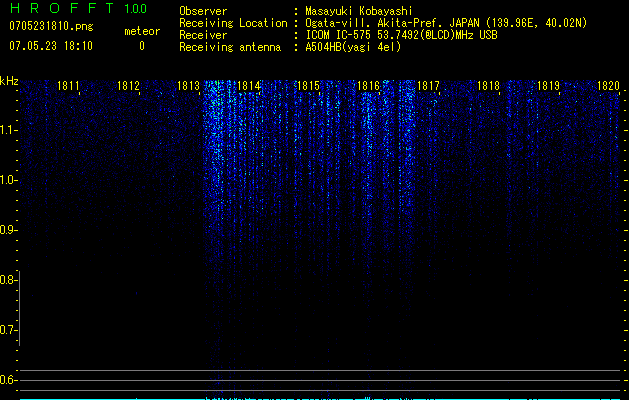Click the 1819 time marker

pos(548,86)
